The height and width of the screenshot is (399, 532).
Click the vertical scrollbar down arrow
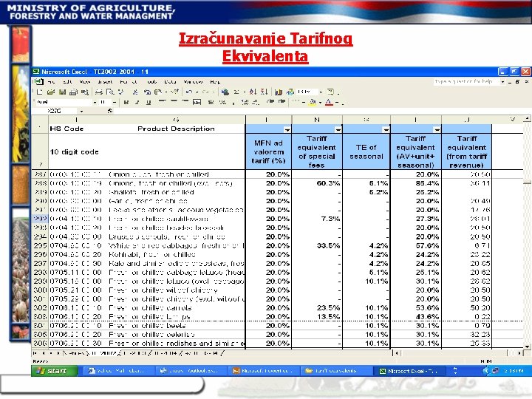tap(527, 346)
